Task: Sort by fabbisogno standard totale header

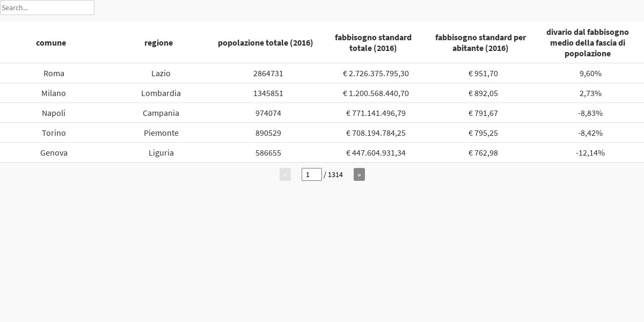Action: (x=373, y=43)
